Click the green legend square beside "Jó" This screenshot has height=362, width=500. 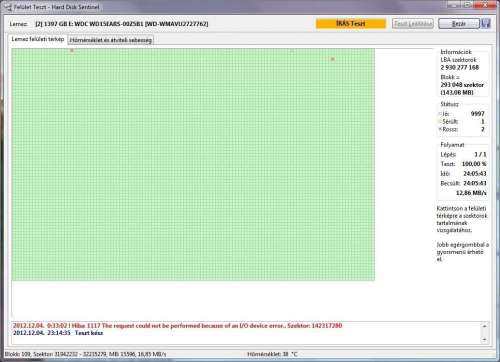pyautogui.click(x=440, y=114)
